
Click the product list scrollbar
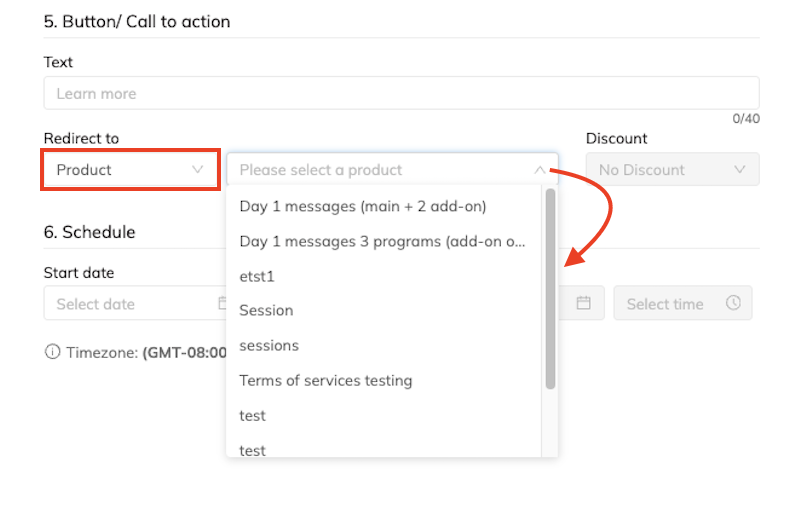[550, 290]
